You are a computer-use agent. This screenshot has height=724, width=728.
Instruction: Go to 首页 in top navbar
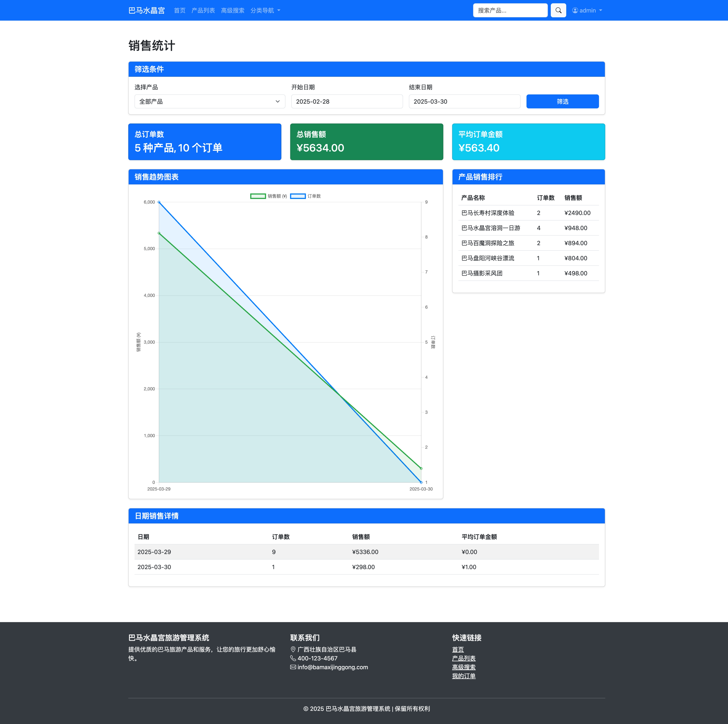(179, 11)
